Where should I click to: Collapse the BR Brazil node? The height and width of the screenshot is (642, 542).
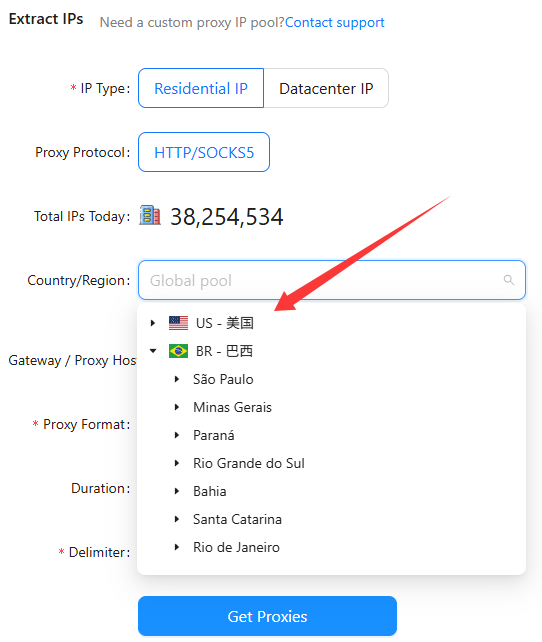153,351
